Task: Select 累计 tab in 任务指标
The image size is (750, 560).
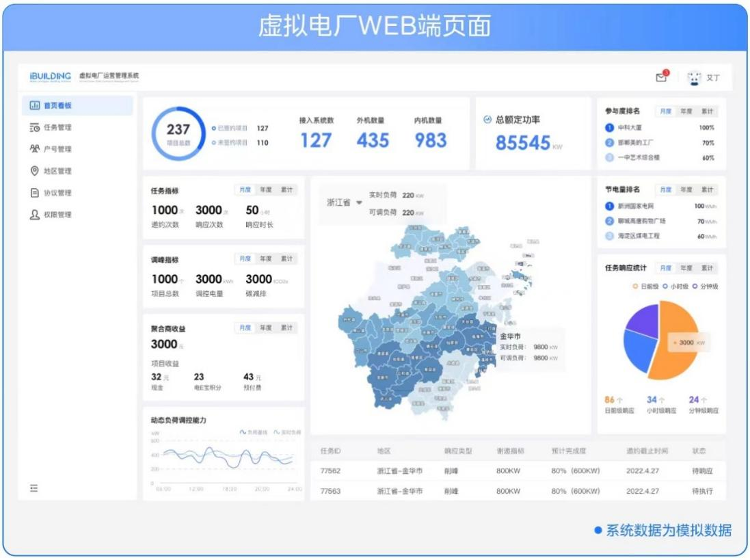Action: 286,190
